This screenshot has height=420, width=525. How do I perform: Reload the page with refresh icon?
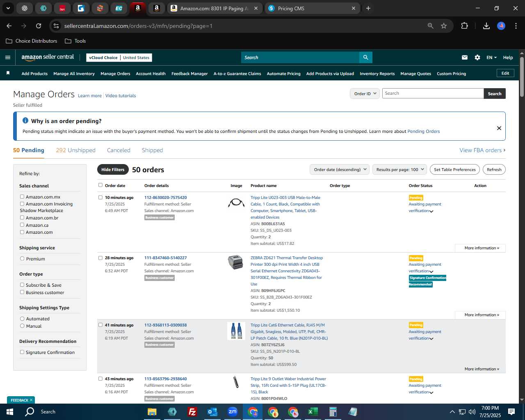39,26
